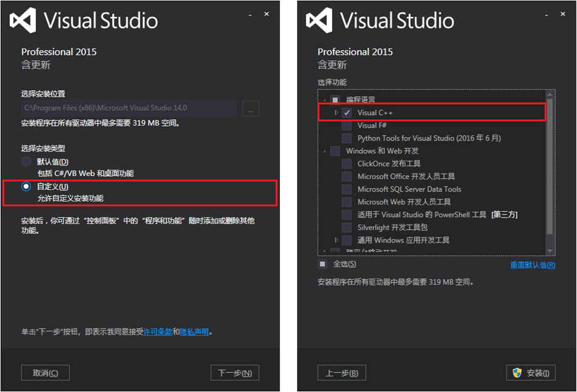This screenshot has width=577, height=392.
Task: Open the 许可条款 license terms link
Action: point(158,332)
